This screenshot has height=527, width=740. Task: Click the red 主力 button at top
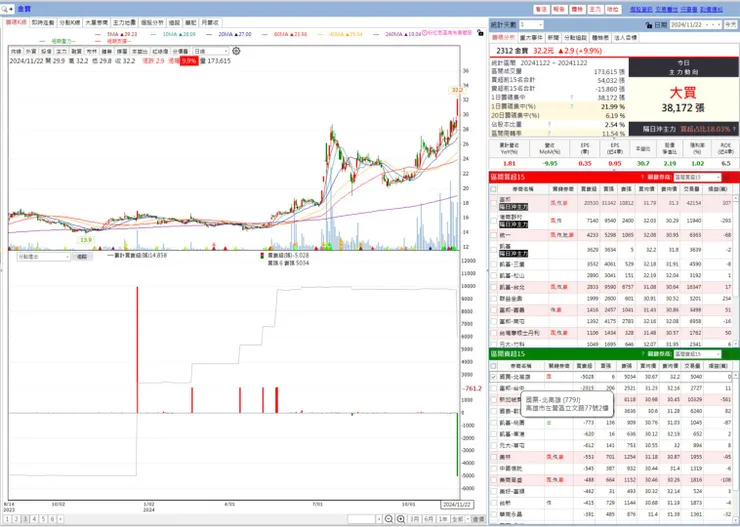[x=595, y=9]
